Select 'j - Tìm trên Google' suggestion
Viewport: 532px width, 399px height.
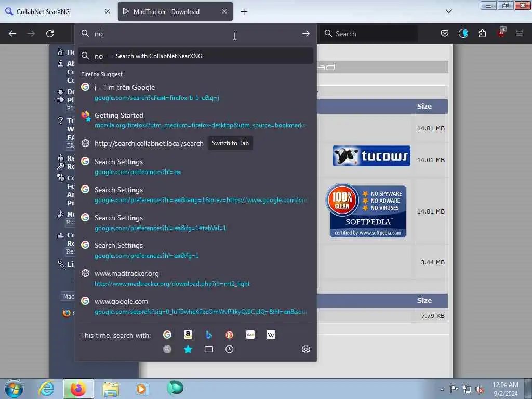pos(195,92)
